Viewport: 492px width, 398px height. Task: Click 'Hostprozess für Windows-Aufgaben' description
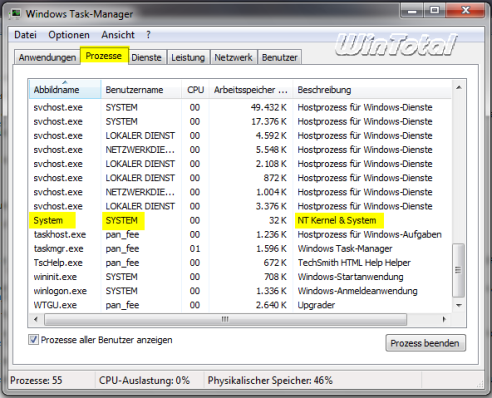tap(369, 235)
